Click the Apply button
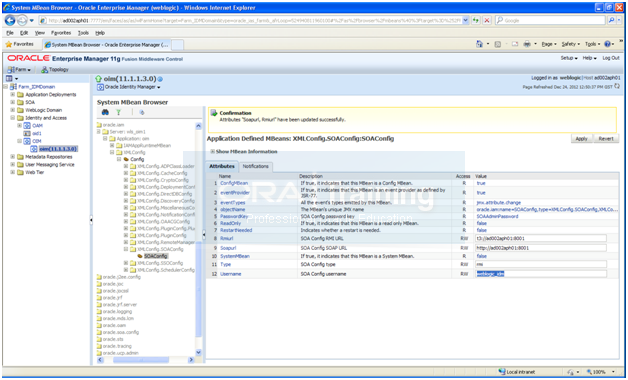This screenshot has width=628, height=380. 581,139
